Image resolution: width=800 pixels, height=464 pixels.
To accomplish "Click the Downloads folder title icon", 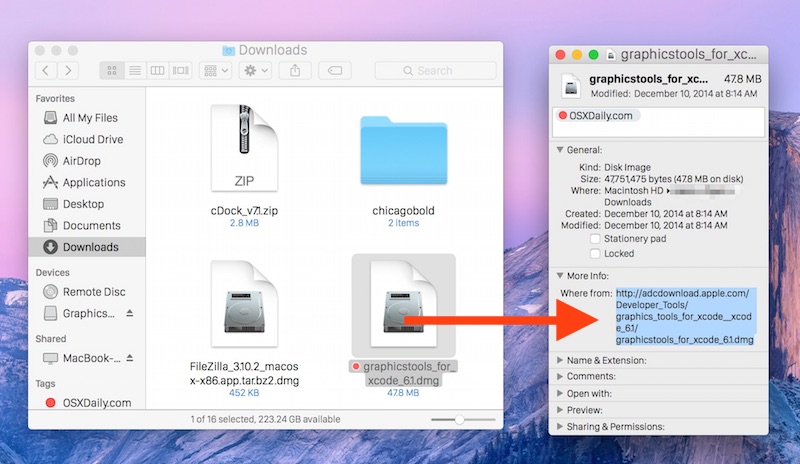I will click(x=229, y=50).
